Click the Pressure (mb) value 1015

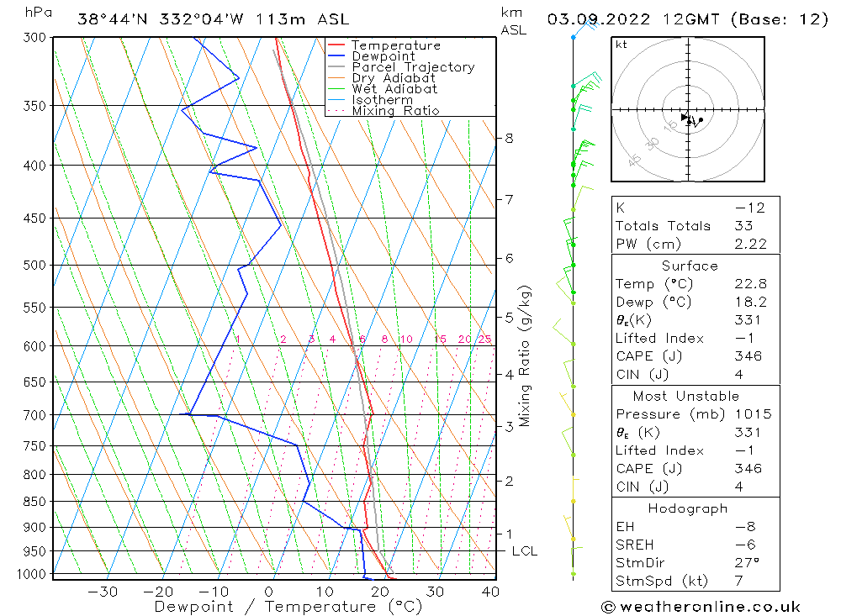pos(753,414)
